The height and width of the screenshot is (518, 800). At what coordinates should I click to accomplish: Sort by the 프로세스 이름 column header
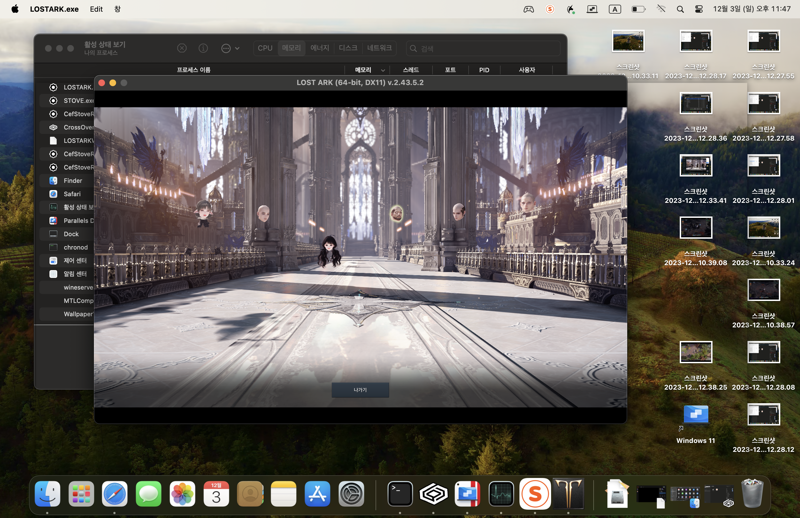click(193, 70)
